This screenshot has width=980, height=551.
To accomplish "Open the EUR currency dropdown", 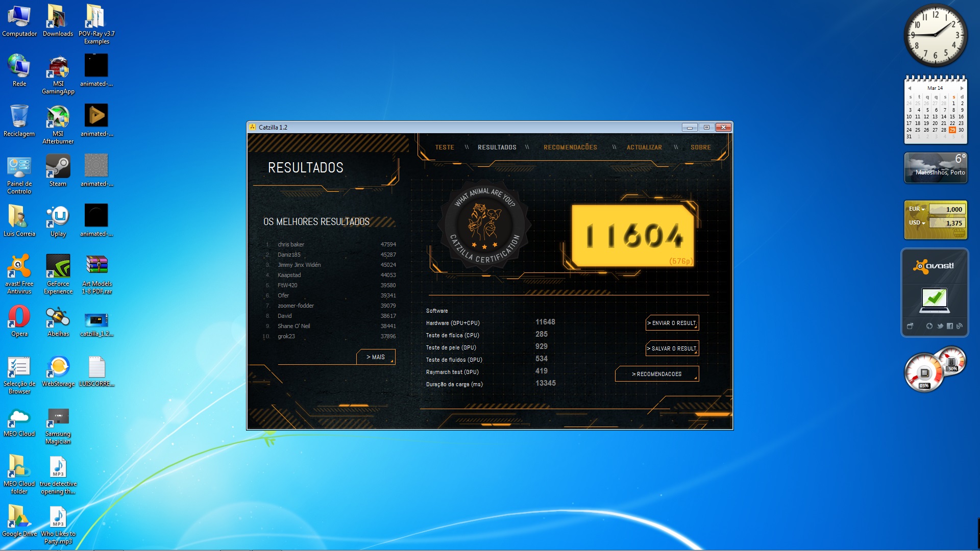I will click(917, 209).
